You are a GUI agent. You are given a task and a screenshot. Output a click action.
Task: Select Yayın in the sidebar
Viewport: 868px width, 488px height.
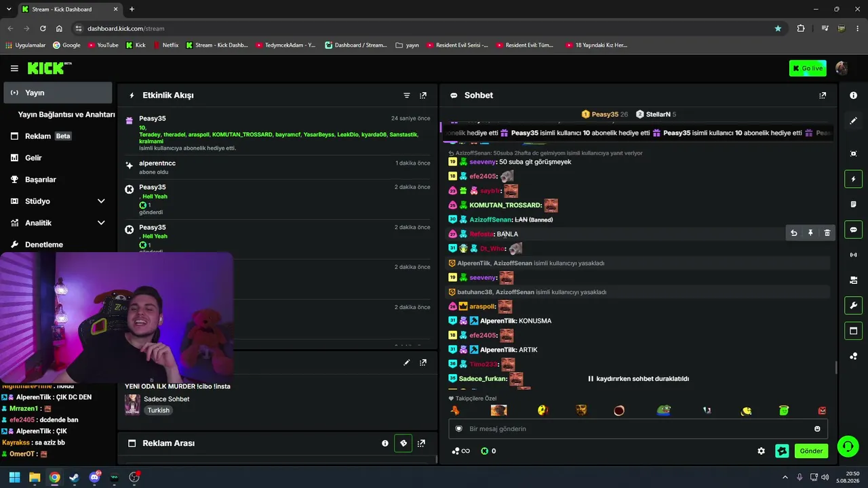click(x=58, y=93)
